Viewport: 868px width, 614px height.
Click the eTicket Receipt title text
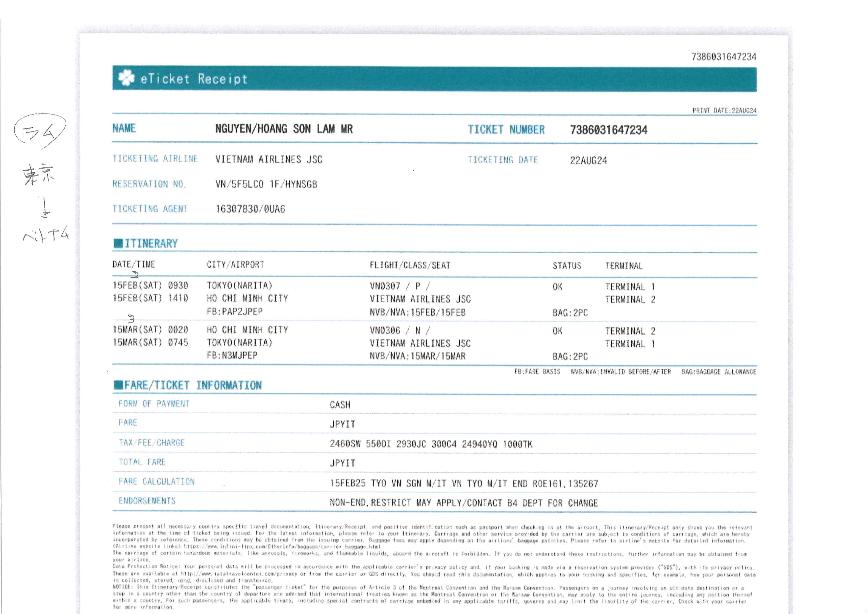(x=194, y=79)
